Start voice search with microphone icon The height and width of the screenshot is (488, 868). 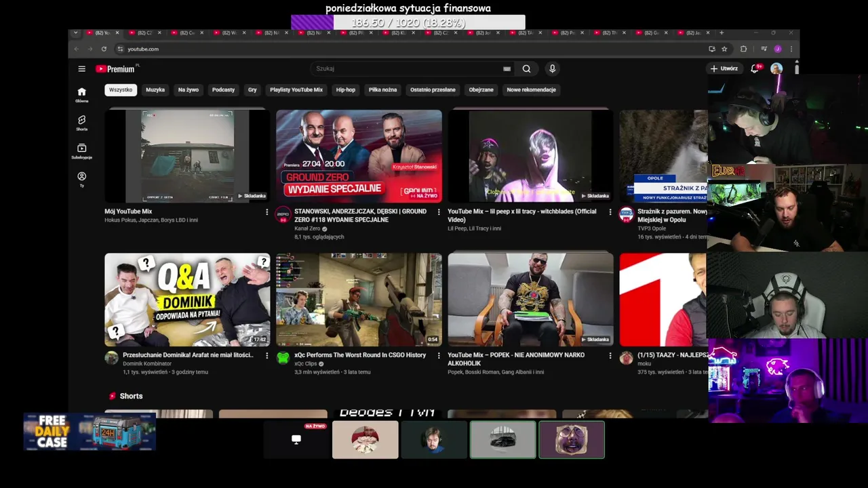point(552,68)
